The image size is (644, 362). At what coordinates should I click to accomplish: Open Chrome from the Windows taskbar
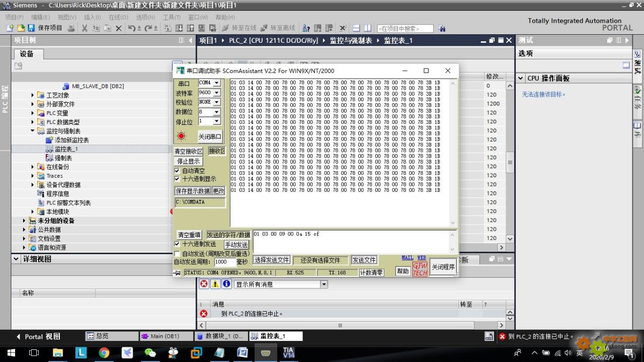pos(104,352)
